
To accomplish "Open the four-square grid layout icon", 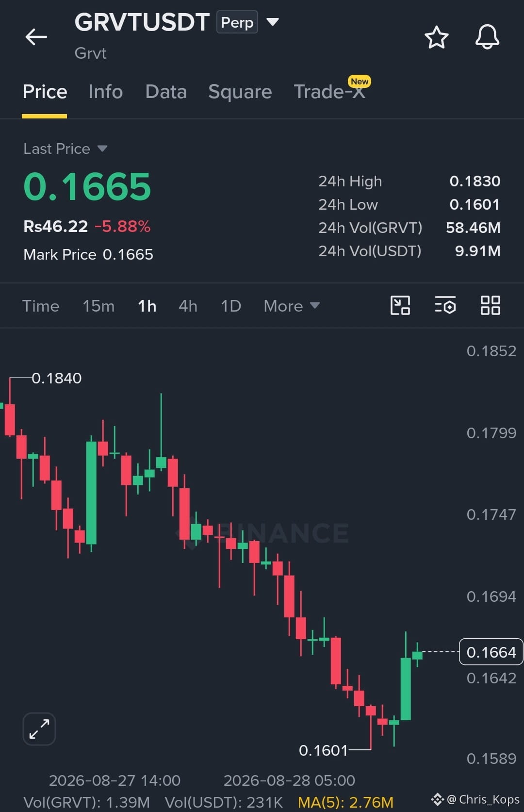I will click(490, 306).
